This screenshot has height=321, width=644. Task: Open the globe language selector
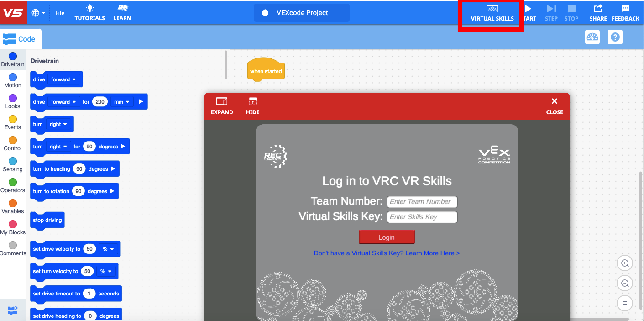click(38, 13)
